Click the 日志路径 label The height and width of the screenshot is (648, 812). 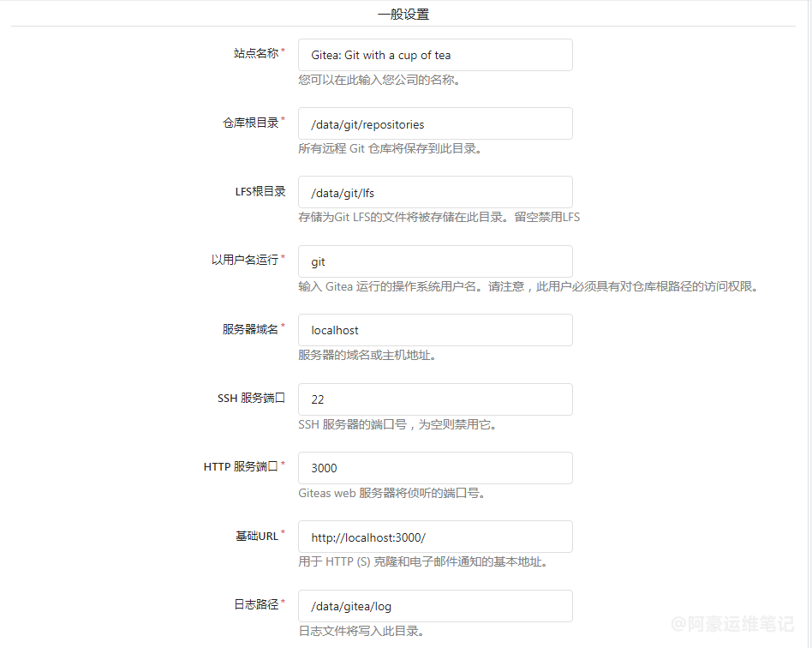click(x=255, y=604)
